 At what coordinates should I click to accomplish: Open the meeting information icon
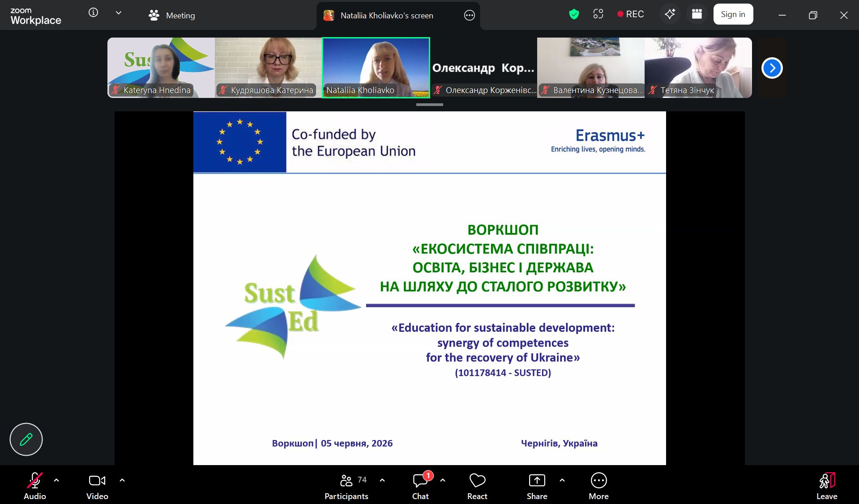(93, 13)
